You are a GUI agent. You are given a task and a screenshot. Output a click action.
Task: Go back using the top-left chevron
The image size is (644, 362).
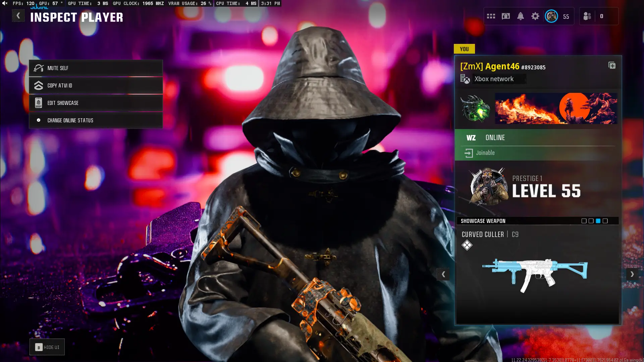(x=18, y=16)
